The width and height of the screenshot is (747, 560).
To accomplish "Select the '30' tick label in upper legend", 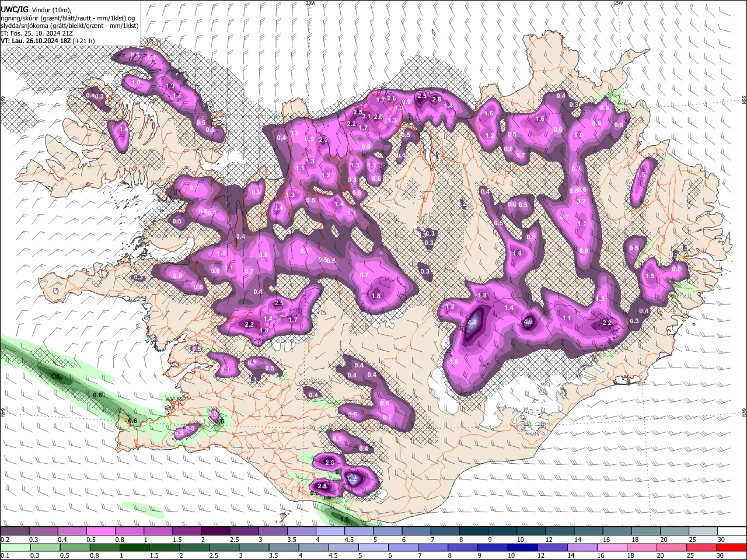I will [721, 540].
